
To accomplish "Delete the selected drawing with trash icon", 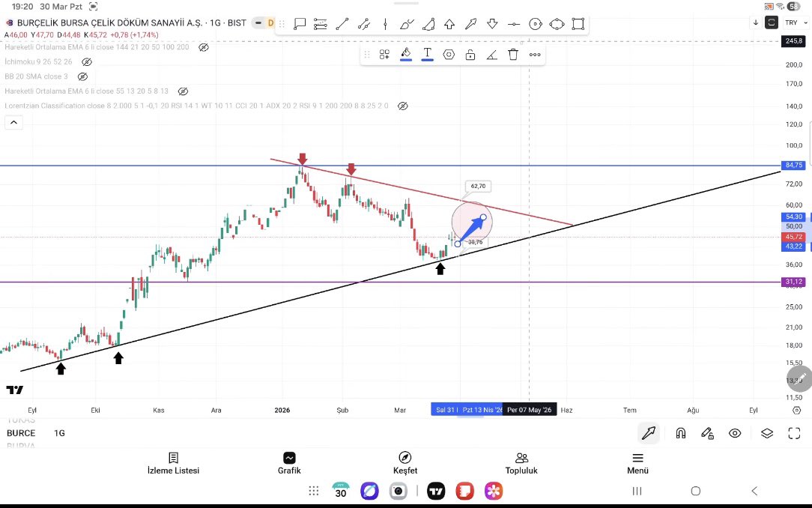I will click(513, 55).
